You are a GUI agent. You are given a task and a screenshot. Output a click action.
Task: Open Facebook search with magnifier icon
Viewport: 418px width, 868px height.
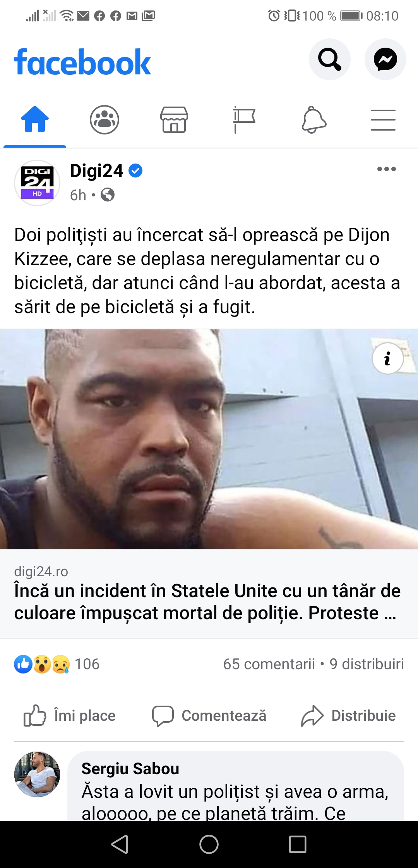[329, 59]
